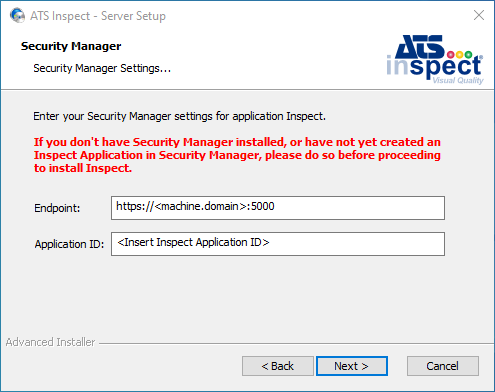Click the Security Manager Settings subtitle

pos(102,68)
